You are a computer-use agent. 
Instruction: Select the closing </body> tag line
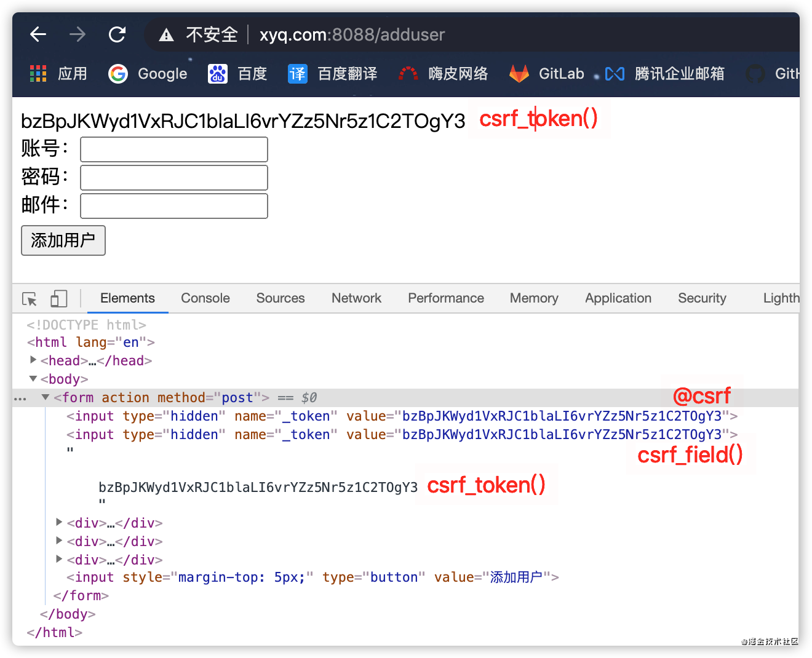coord(68,614)
